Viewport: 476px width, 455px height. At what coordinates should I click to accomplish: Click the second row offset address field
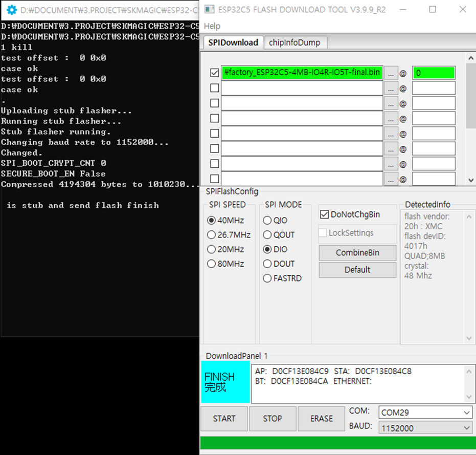(x=434, y=88)
